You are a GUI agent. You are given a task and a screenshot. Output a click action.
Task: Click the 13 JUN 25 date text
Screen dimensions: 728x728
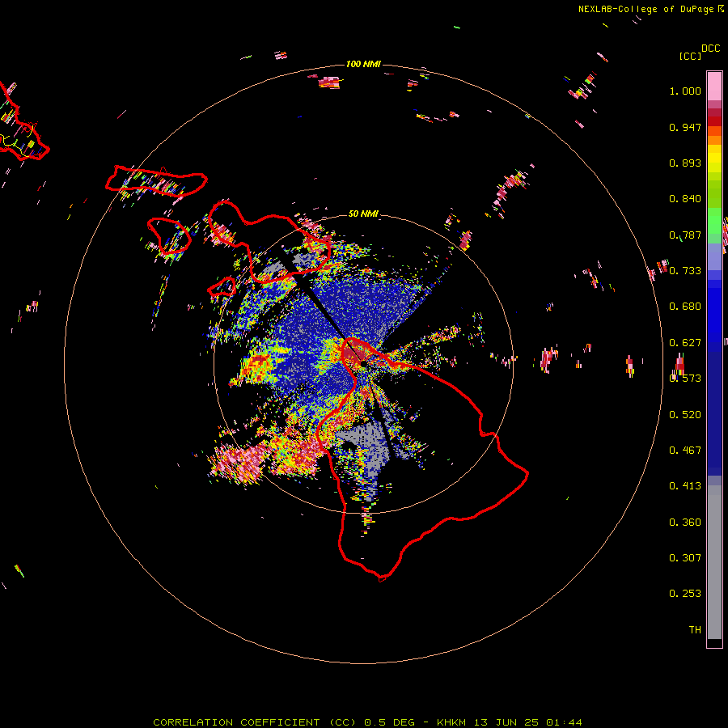pyautogui.click(x=506, y=722)
